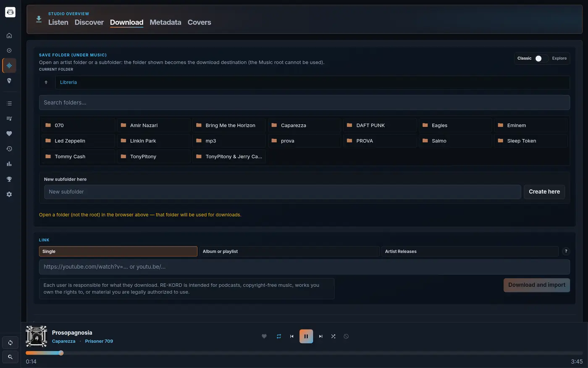Image resolution: width=588 pixels, height=368 pixels.
Task: Open the trophy icon in the sidebar
Action: (9, 179)
